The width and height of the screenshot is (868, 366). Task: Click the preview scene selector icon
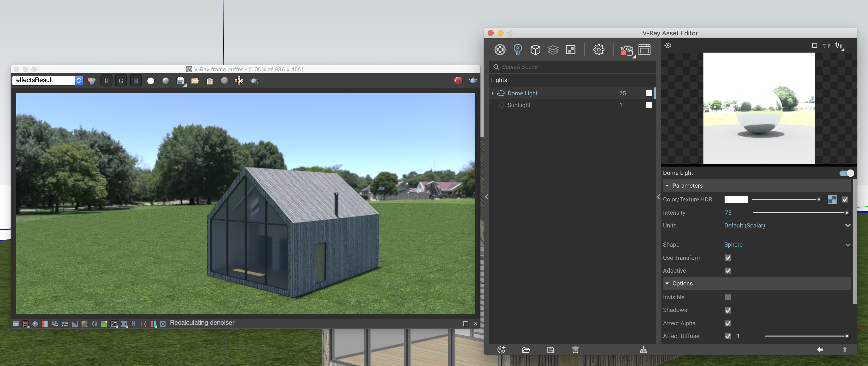[668, 45]
